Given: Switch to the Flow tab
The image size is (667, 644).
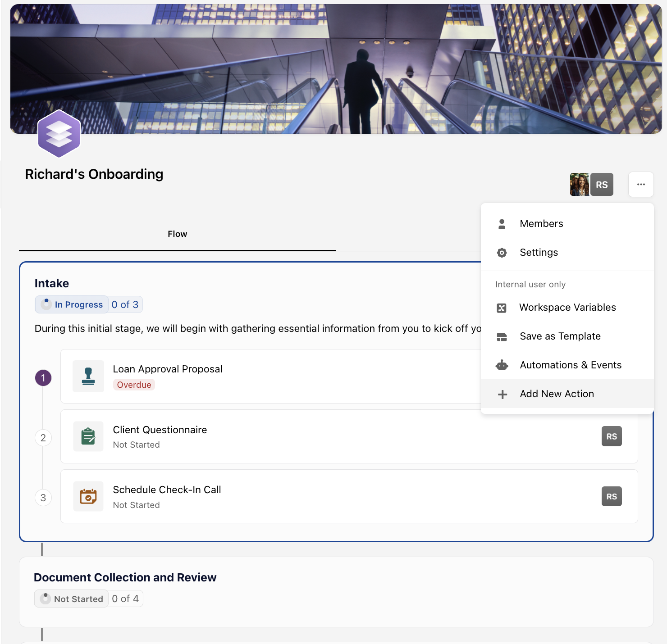Looking at the screenshot, I should pyautogui.click(x=177, y=234).
